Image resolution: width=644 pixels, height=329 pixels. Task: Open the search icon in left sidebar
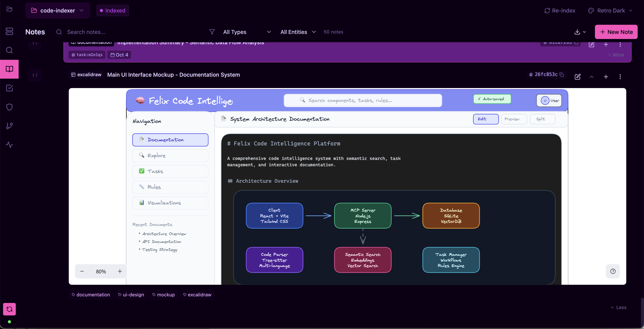pos(9,50)
